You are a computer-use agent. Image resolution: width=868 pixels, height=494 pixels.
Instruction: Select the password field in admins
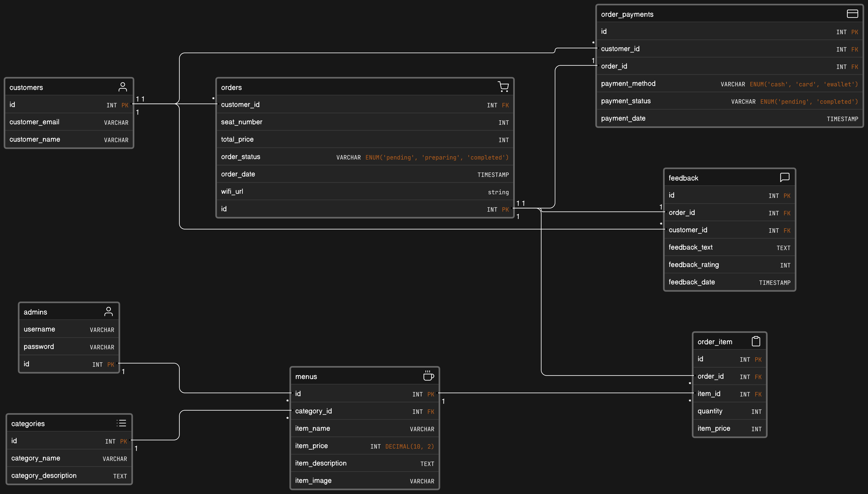coord(69,347)
